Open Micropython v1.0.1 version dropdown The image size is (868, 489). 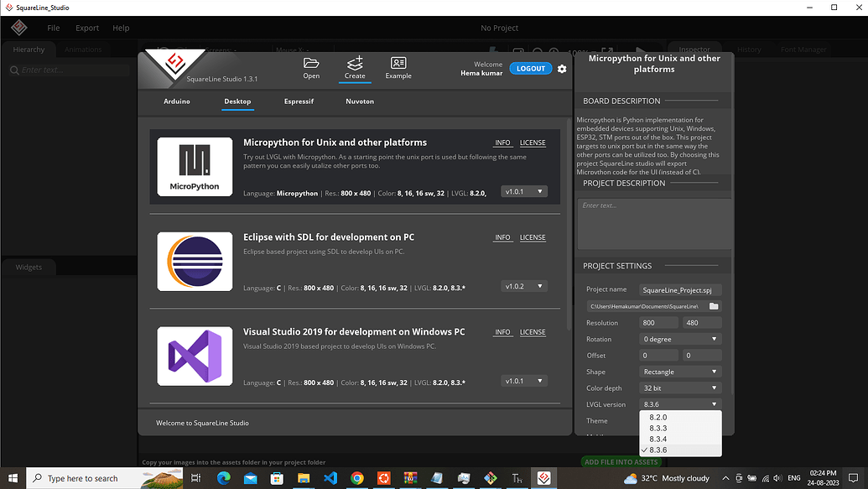point(524,191)
